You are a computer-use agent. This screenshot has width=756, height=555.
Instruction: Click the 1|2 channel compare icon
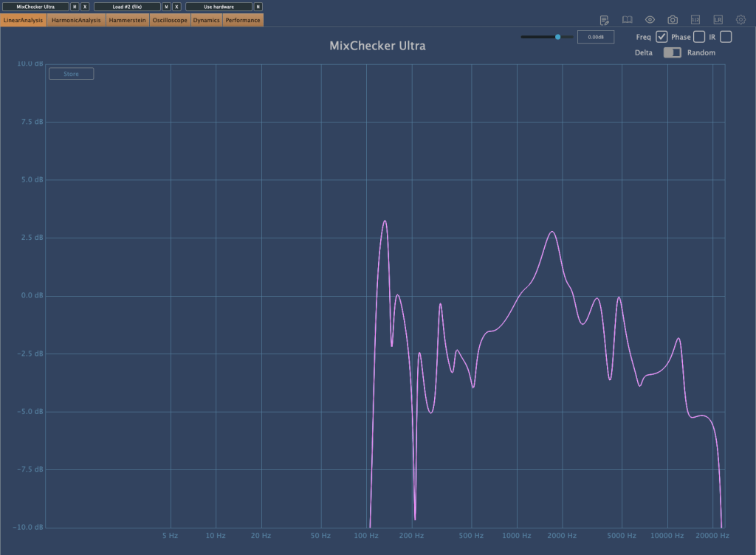tap(695, 20)
